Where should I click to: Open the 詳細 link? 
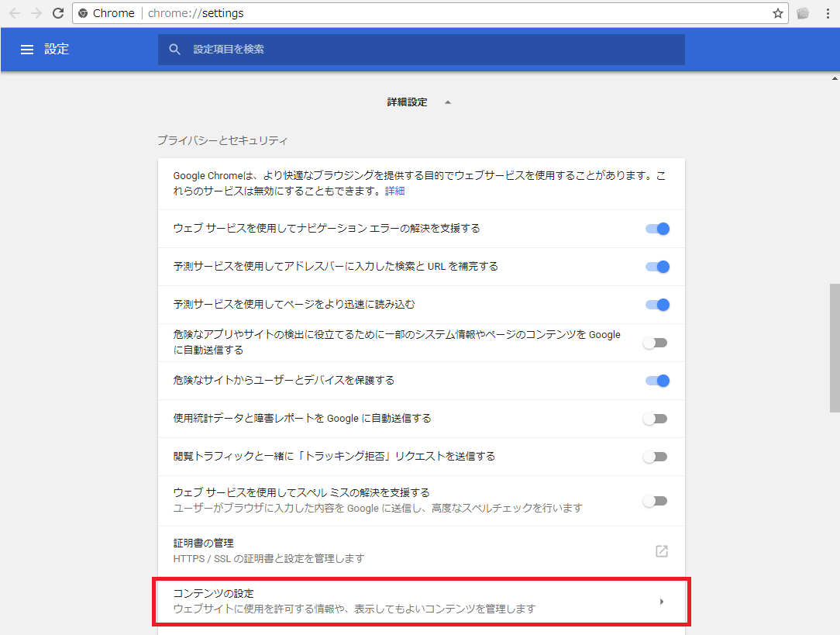click(395, 192)
